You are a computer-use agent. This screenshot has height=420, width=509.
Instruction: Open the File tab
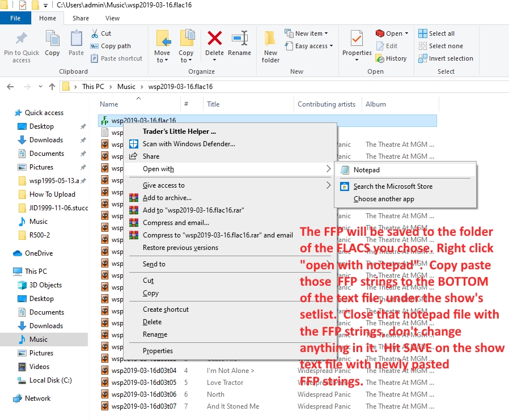click(x=15, y=18)
